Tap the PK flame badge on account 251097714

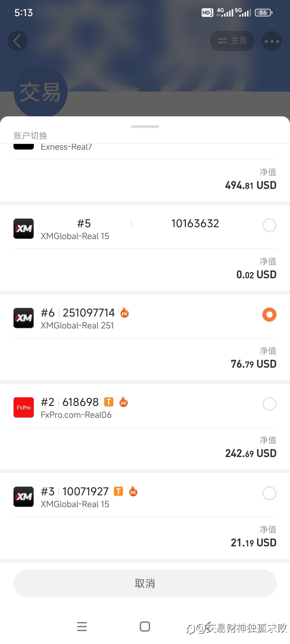click(x=124, y=313)
